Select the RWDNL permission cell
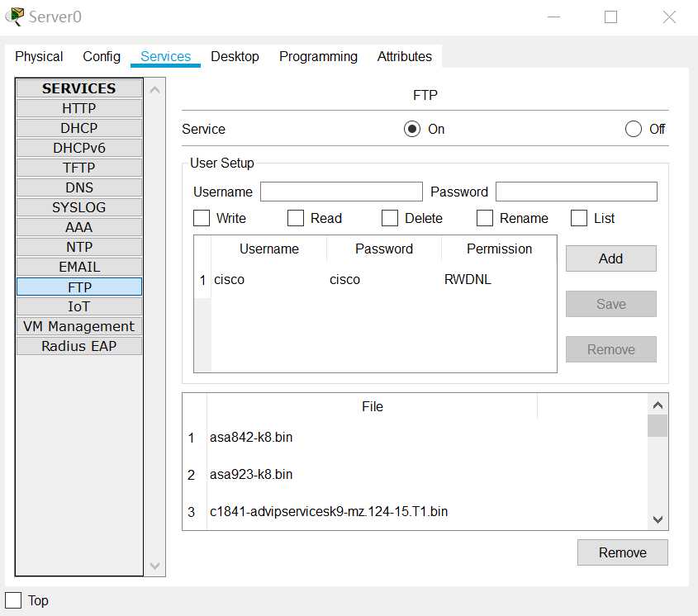698x616 pixels. point(499,280)
